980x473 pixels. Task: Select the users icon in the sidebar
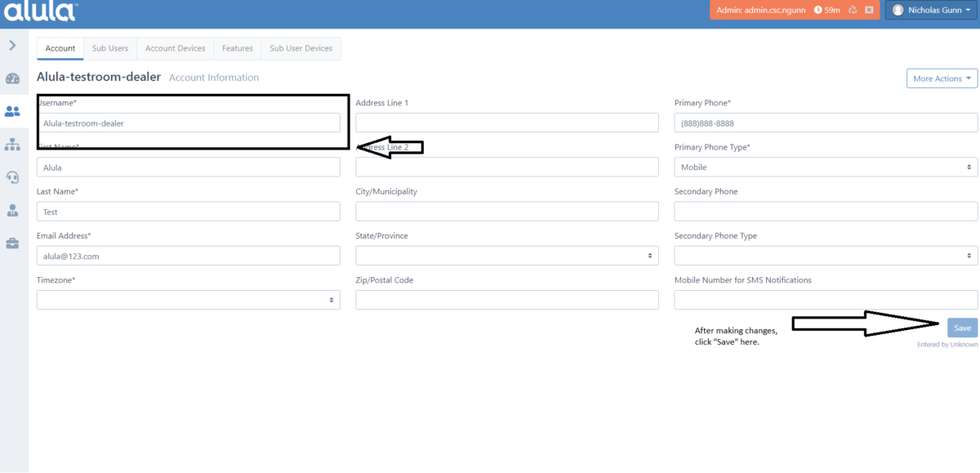pyautogui.click(x=13, y=111)
